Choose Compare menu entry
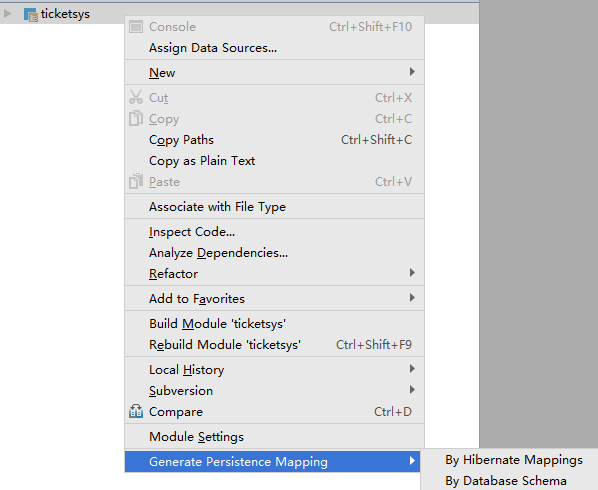 click(274, 411)
